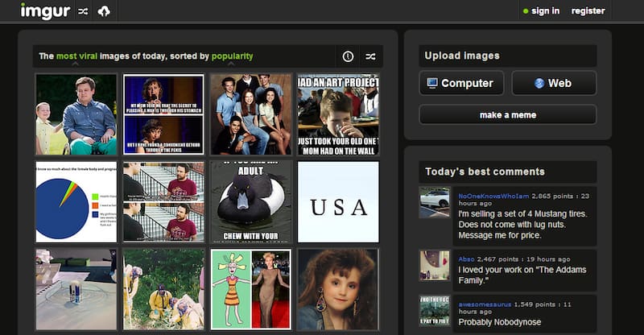This screenshot has height=335, width=644.
Task: Upload images from Computer
Action: tap(461, 83)
